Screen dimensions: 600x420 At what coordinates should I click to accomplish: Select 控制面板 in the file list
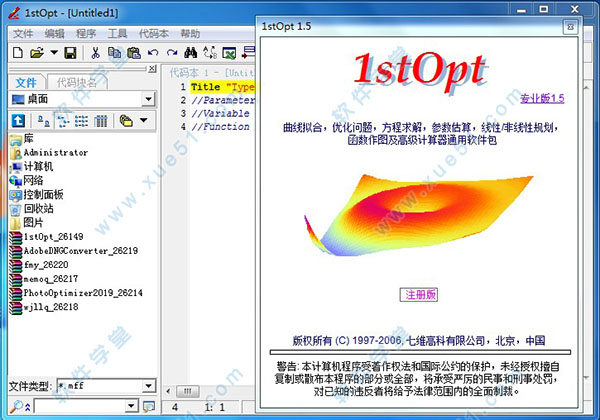36,195
